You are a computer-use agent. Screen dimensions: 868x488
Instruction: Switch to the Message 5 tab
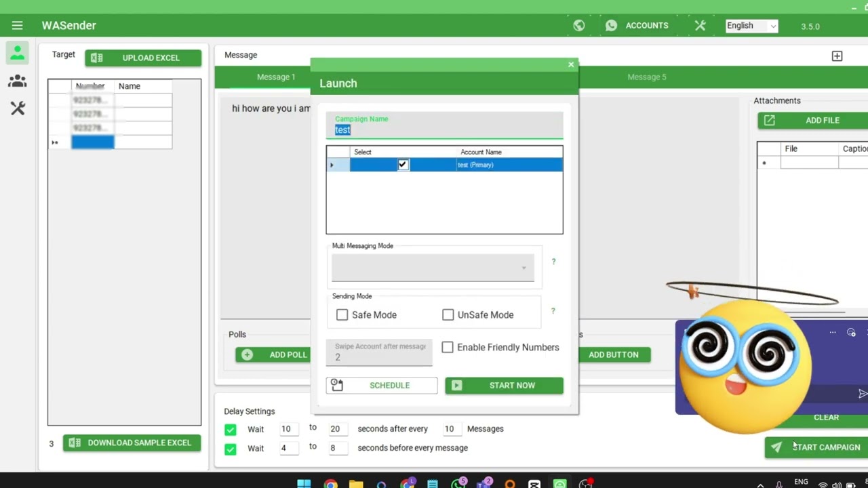point(646,77)
